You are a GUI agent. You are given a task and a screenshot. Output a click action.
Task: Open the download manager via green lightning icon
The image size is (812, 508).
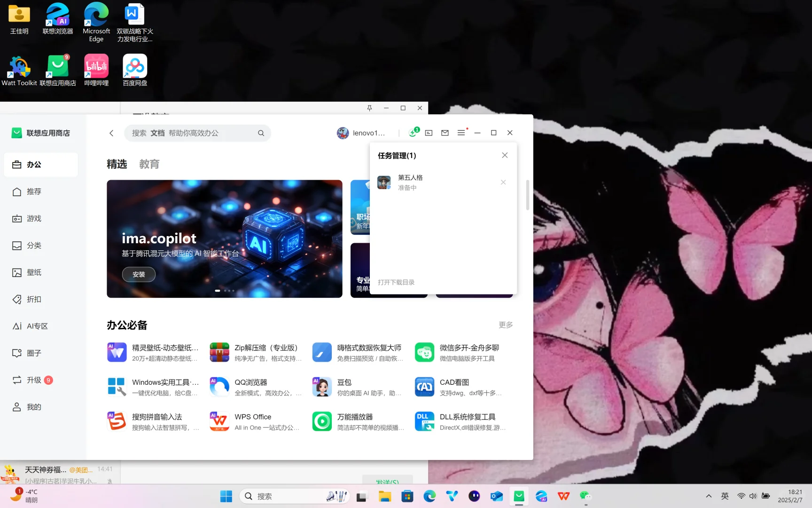pos(413,133)
